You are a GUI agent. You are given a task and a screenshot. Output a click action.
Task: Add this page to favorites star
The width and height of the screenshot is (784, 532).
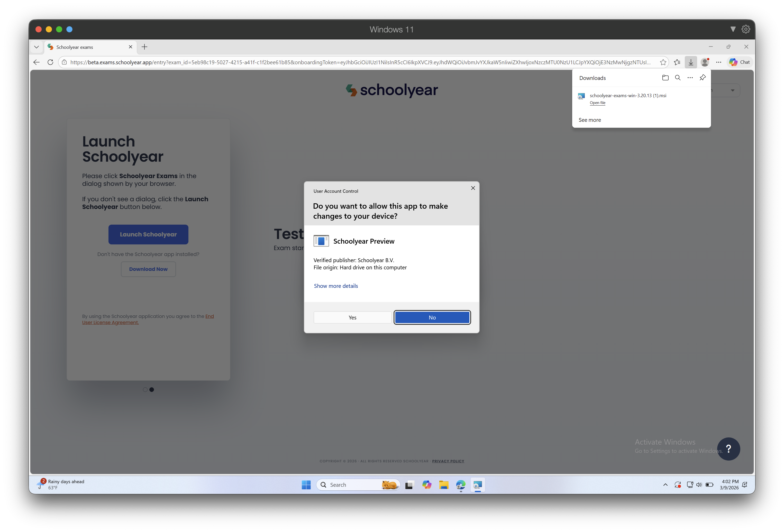(663, 62)
